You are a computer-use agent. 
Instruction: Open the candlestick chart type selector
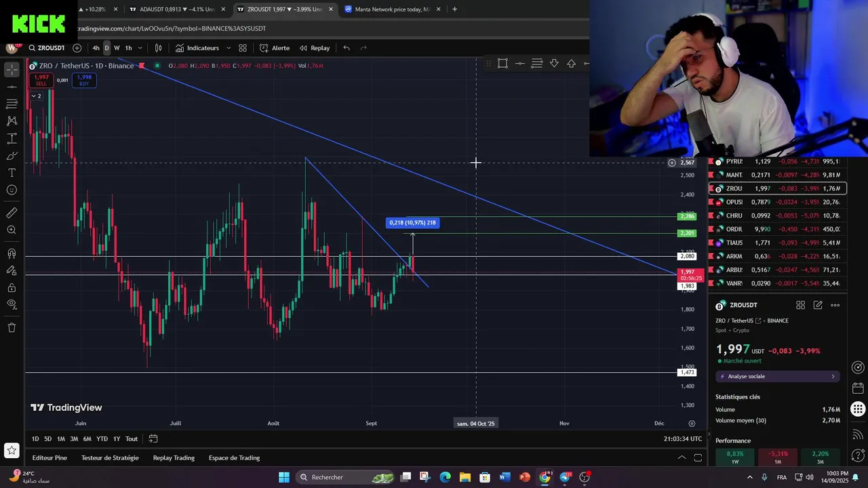pos(158,48)
